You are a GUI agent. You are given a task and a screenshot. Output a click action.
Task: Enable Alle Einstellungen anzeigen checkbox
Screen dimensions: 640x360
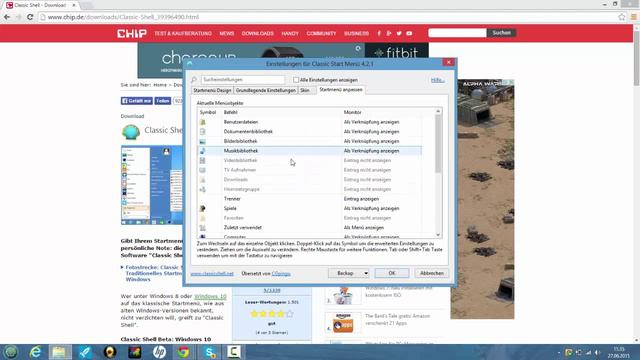click(x=296, y=80)
